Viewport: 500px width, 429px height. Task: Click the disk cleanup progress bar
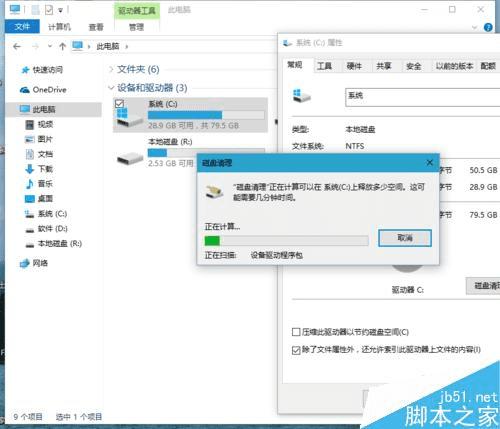tap(287, 241)
